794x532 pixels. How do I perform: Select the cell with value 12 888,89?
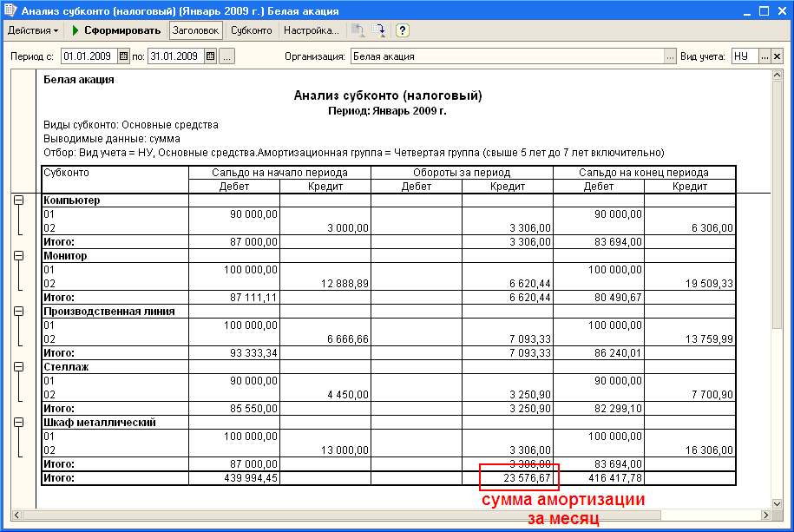pos(325,284)
